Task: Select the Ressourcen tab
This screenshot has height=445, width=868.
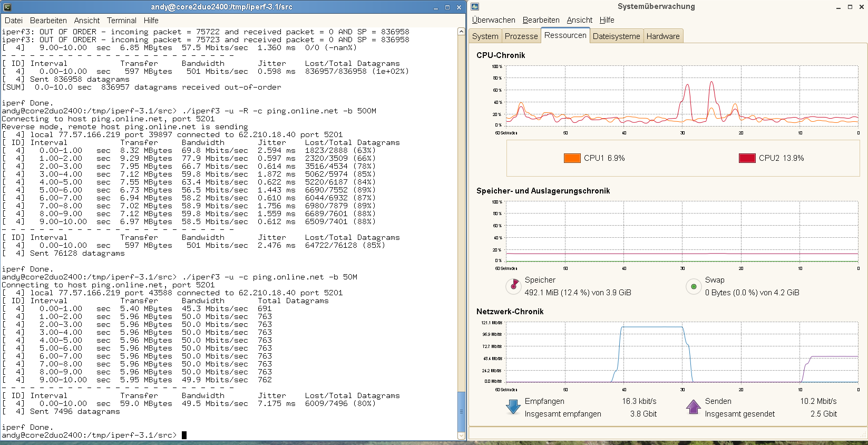Action: tap(565, 35)
